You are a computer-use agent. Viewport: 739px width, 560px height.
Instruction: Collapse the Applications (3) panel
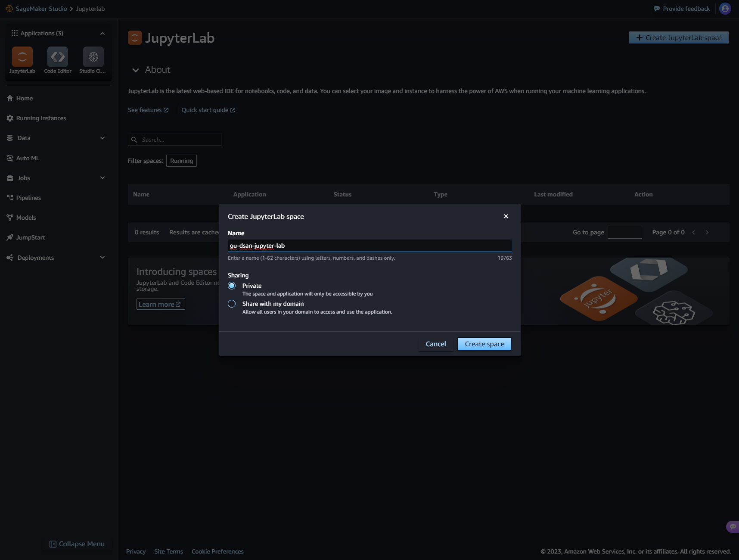[x=102, y=33]
